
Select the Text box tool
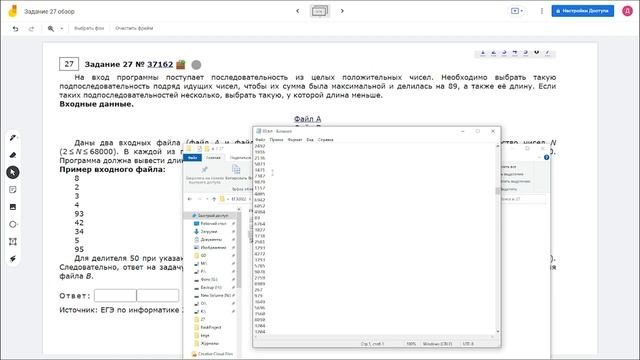click(x=13, y=242)
